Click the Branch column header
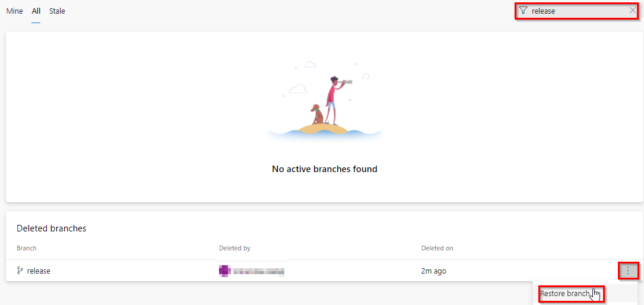This screenshot has height=305, width=644. click(26, 249)
